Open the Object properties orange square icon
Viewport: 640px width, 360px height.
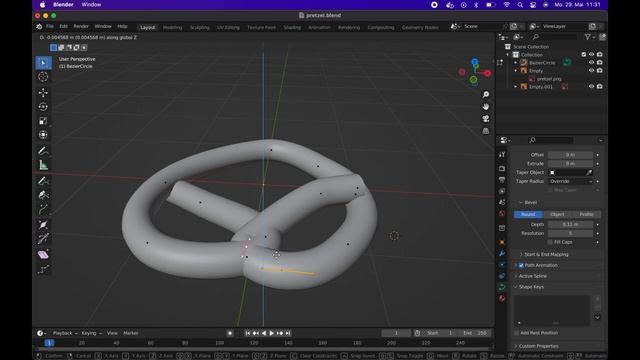tap(502, 242)
